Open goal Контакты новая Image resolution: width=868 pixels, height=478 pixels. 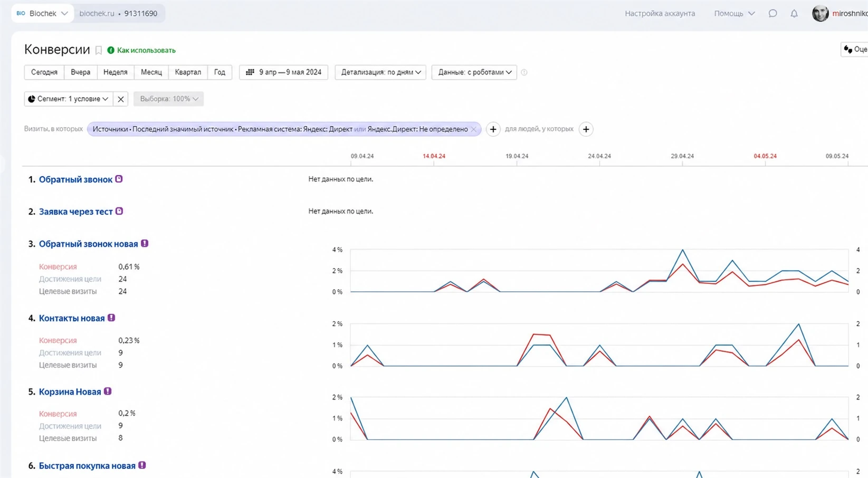[72, 318]
